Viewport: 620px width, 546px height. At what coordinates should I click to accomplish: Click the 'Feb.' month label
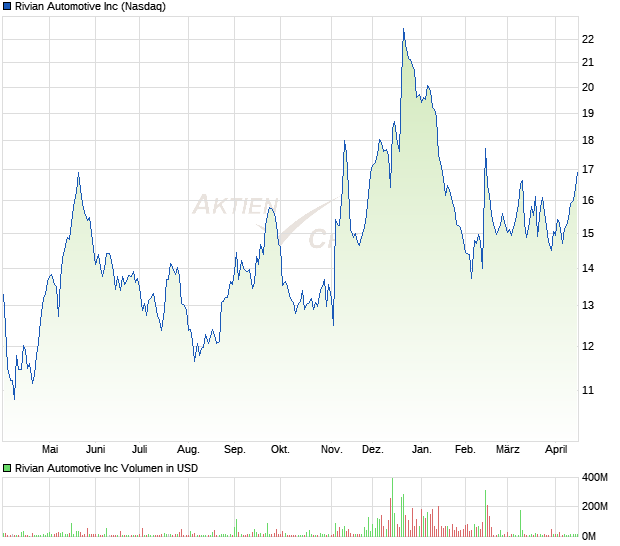coord(465,450)
